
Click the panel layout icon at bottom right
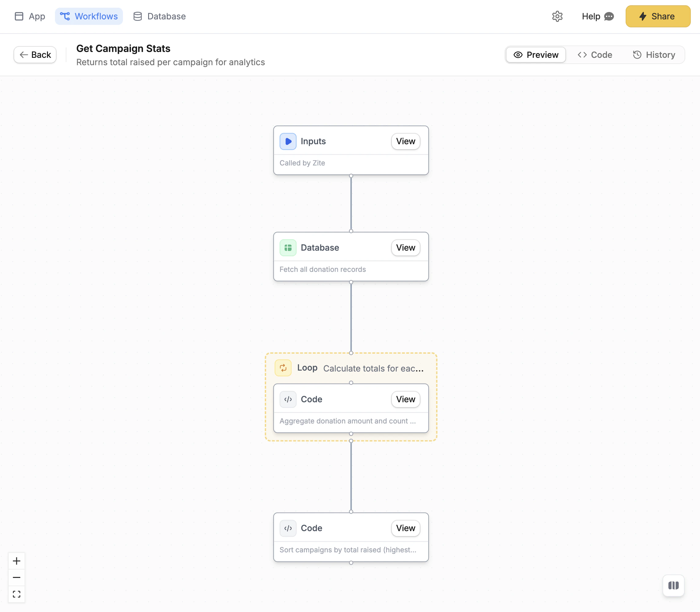(x=673, y=585)
